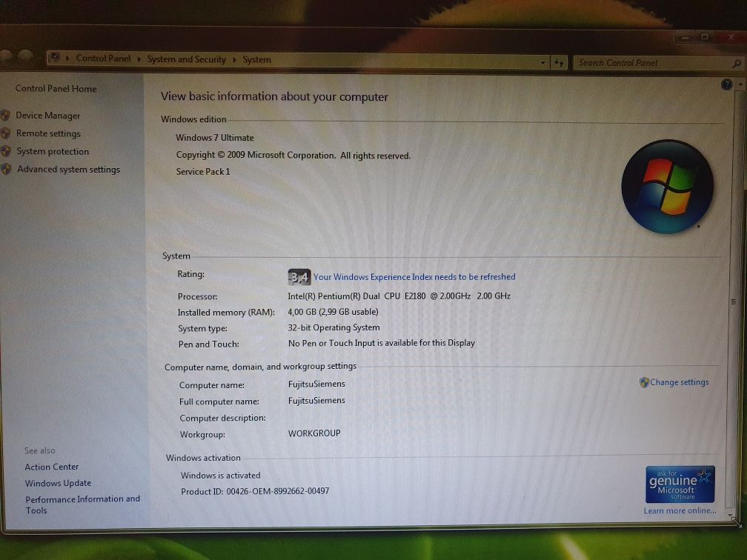Open System protection
747x560 pixels.
point(53,151)
